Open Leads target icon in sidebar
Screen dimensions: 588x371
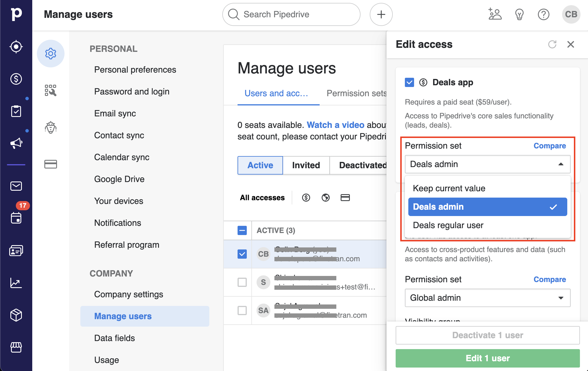(16, 47)
